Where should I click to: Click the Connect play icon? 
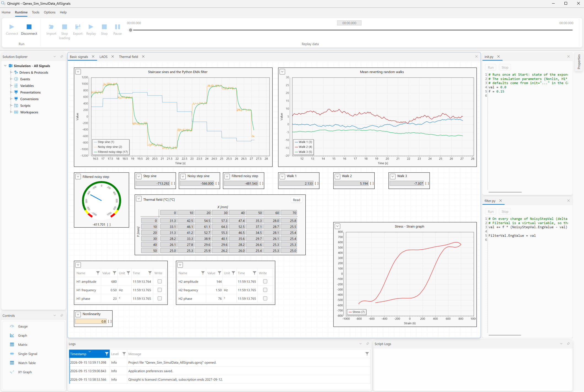[x=12, y=27]
